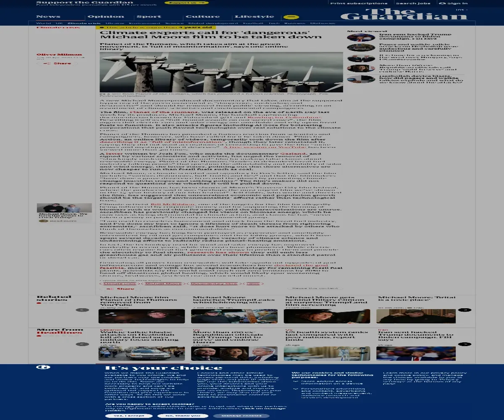Click The Guardian logo
The width and height of the screenshot is (504, 420).
point(404,15)
